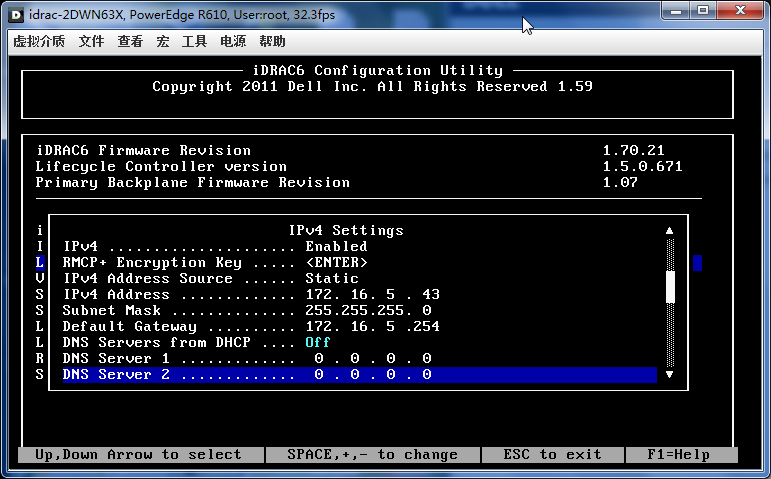771x479 pixels.
Task: Click the IPv4 Settings heading
Action: point(346,230)
